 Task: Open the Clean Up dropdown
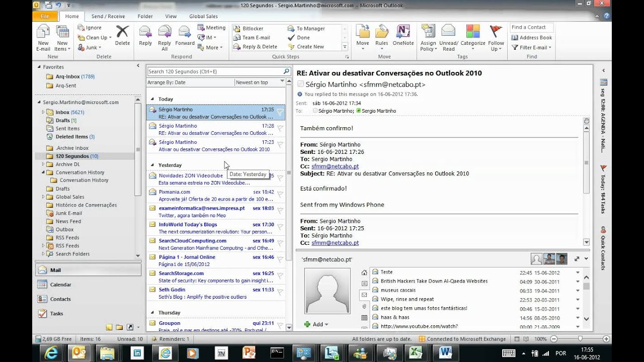point(95,38)
